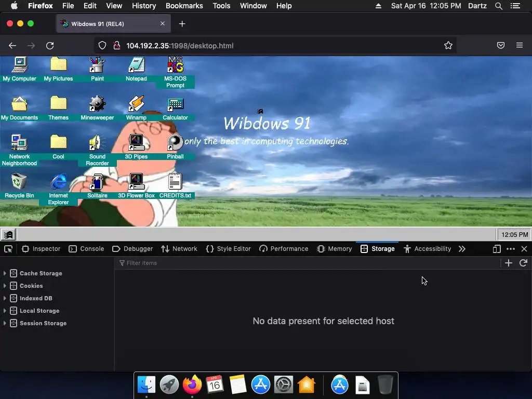
Task: Open the History menu in menu bar
Action: (144, 6)
